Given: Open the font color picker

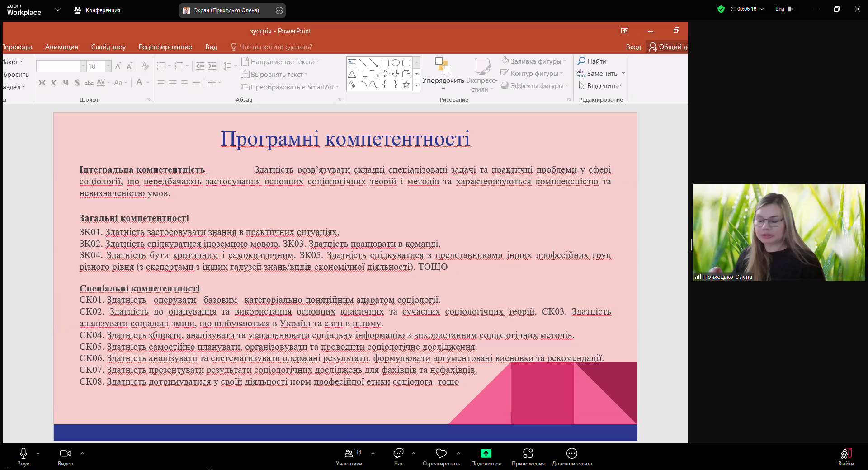Looking at the screenshot, I should point(140,82).
